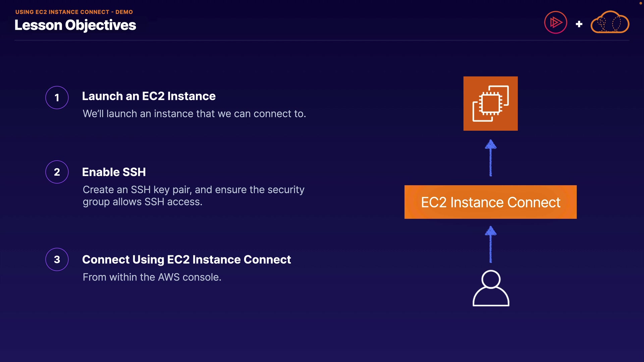Click the 'Using EC2 Instance Connect - Demo' header

point(74,12)
